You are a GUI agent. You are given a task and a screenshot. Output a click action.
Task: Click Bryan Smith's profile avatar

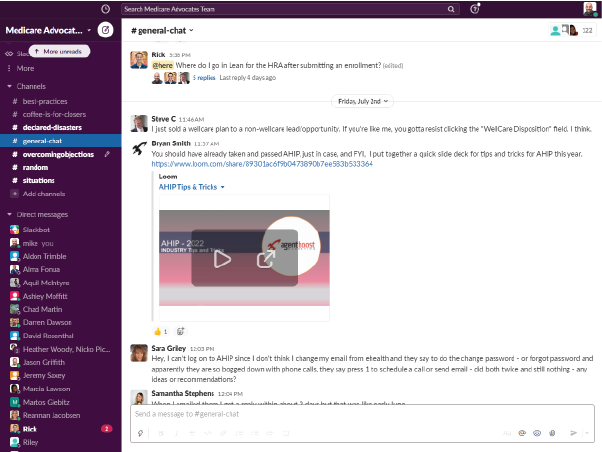(x=139, y=148)
